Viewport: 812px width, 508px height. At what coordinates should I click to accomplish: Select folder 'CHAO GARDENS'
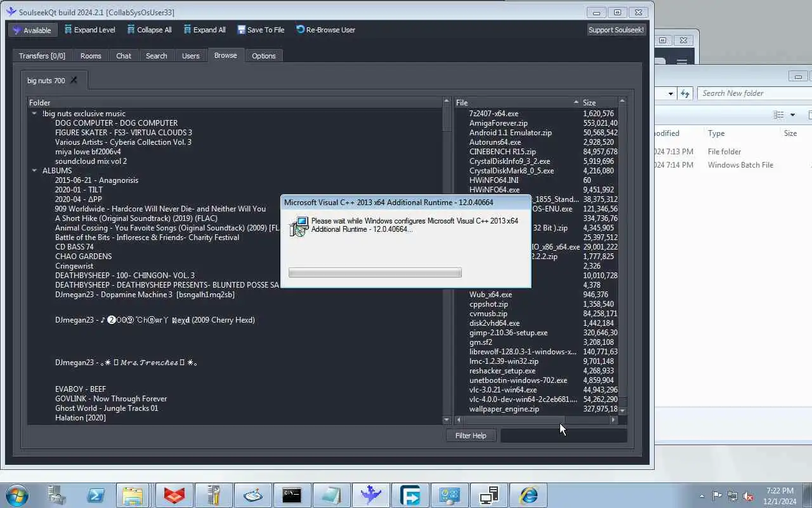83,257
